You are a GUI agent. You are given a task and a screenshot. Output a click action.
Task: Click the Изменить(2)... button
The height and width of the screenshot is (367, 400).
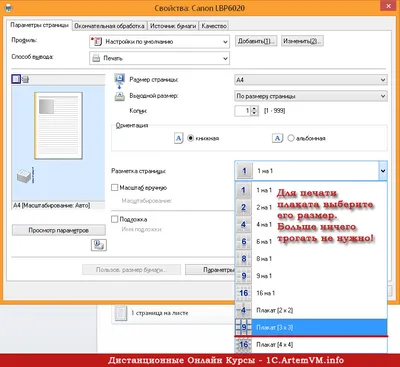302,41
